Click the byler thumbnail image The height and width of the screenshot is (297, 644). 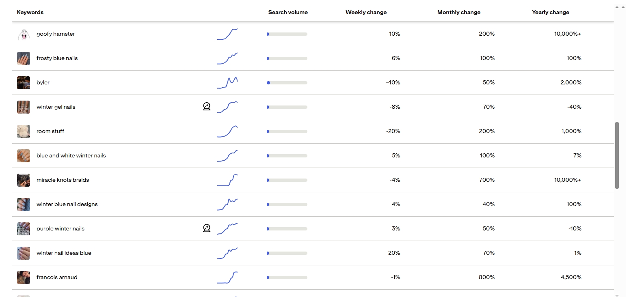[24, 83]
